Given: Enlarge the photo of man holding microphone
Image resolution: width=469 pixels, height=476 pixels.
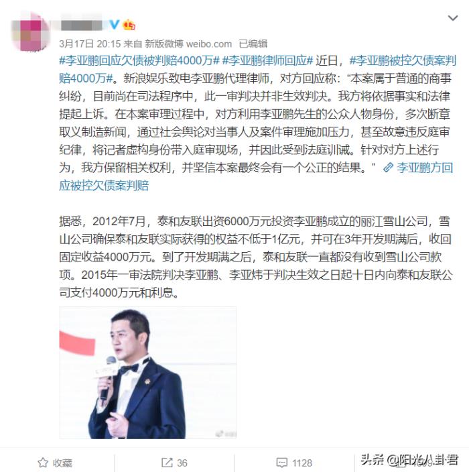Looking at the screenshot, I should pos(148,373).
